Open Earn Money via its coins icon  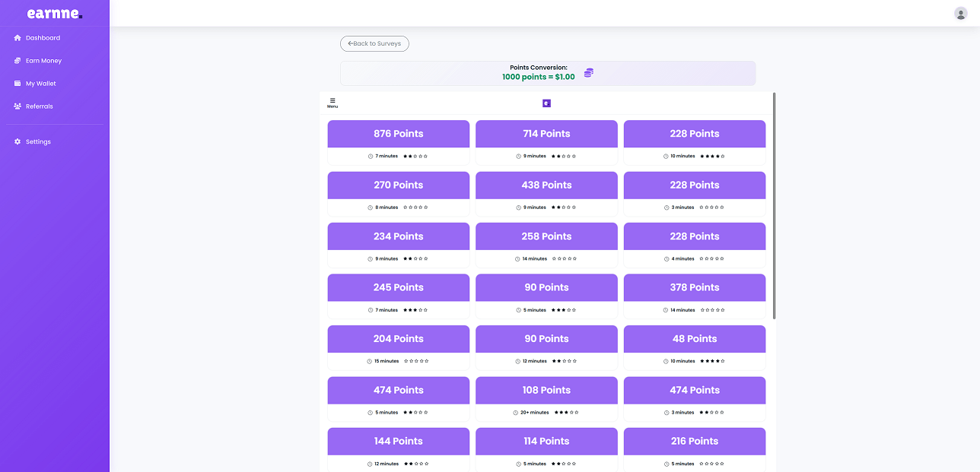click(17, 60)
